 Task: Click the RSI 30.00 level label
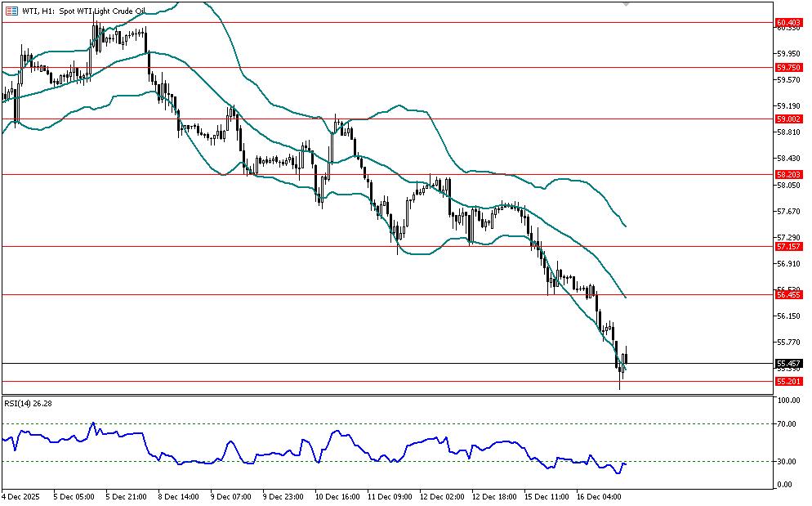[787, 462]
